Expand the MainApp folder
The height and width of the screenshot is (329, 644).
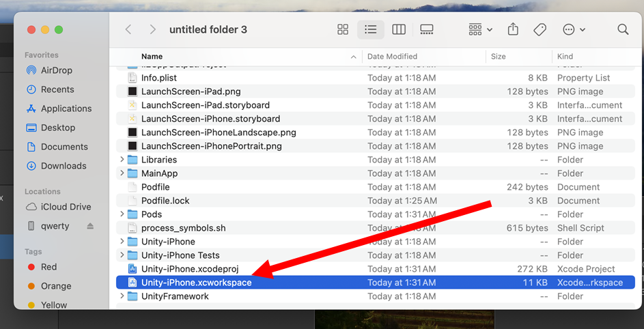point(122,173)
